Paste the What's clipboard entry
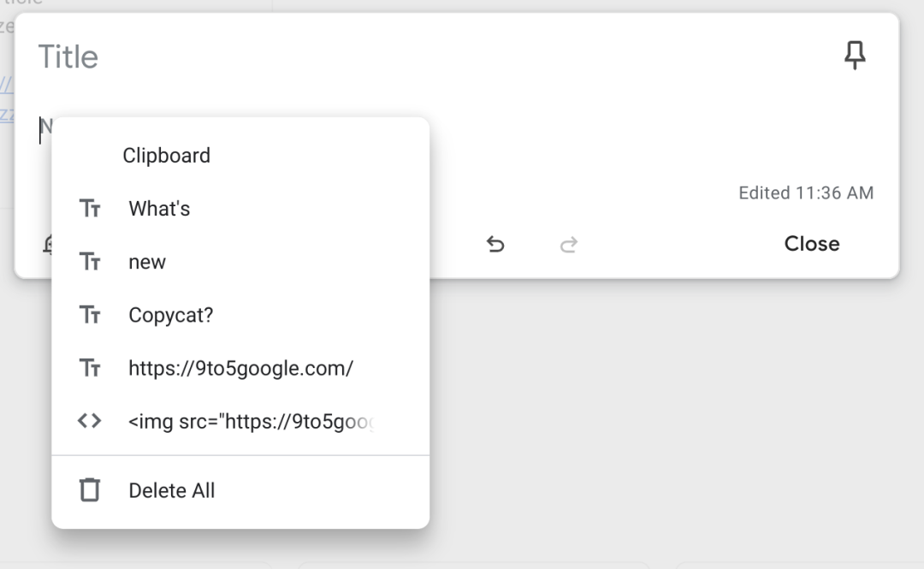This screenshot has width=924, height=569. [x=240, y=209]
